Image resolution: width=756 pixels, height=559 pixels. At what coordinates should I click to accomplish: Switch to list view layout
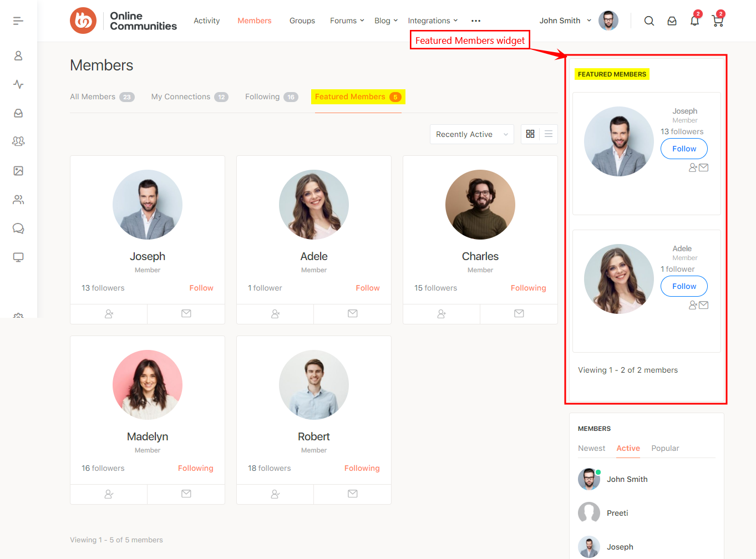coord(549,134)
